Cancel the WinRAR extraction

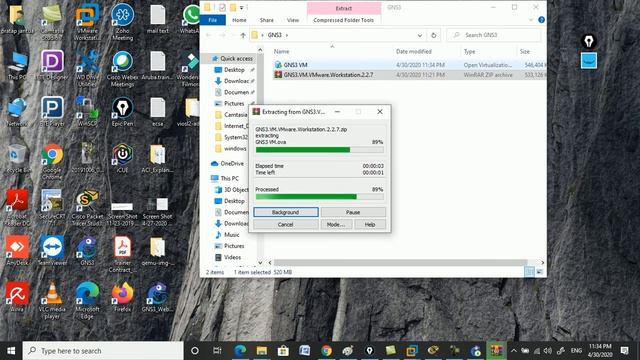pos(286,224)
